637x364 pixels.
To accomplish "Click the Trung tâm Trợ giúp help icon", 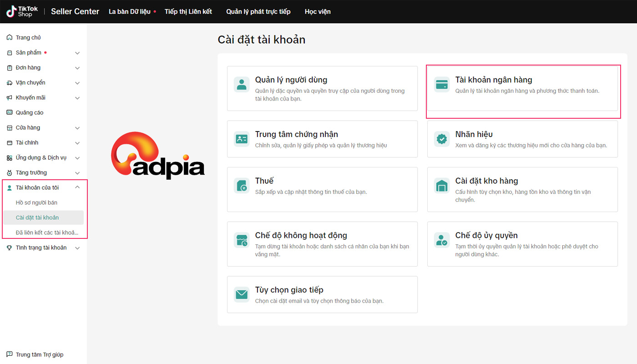I will [x=10, y=354].
